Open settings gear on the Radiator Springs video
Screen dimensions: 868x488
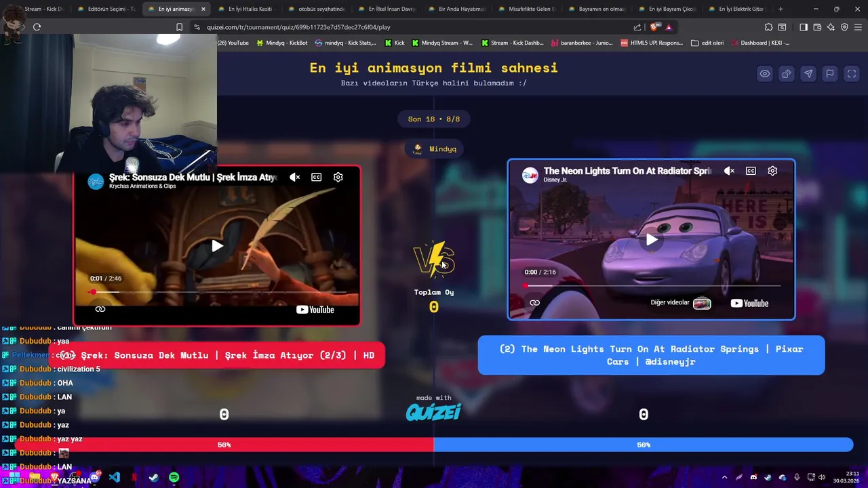pos(772,171)
